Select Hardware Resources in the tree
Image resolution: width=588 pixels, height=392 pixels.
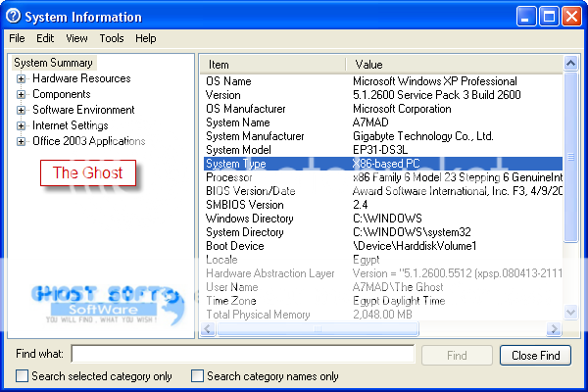[x=81, y=78]
